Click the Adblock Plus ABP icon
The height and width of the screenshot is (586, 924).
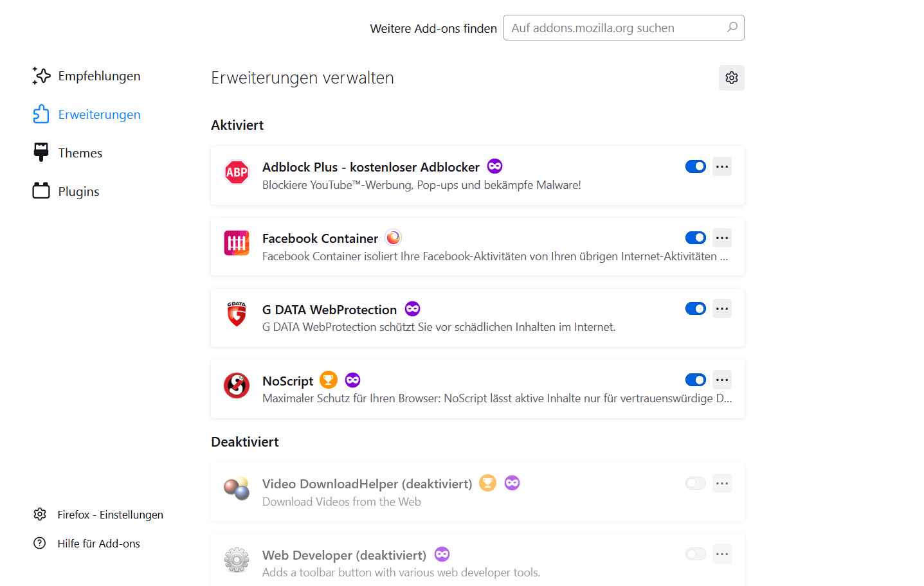point(237,172)
